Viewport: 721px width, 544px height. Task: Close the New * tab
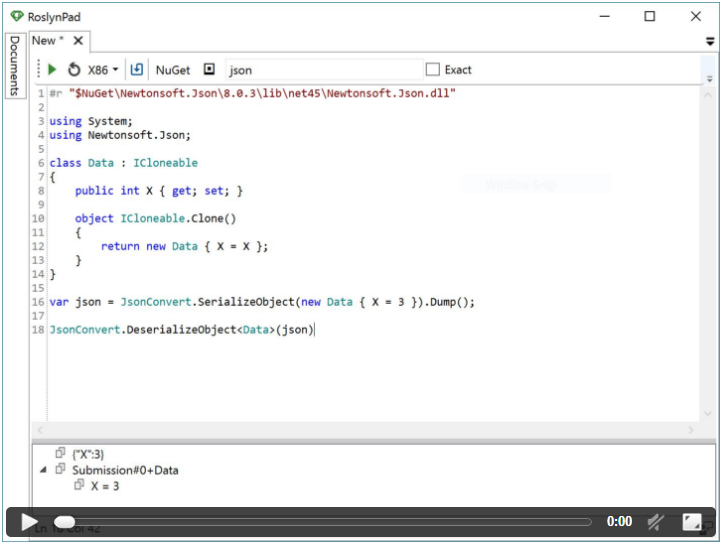point(79,41)
